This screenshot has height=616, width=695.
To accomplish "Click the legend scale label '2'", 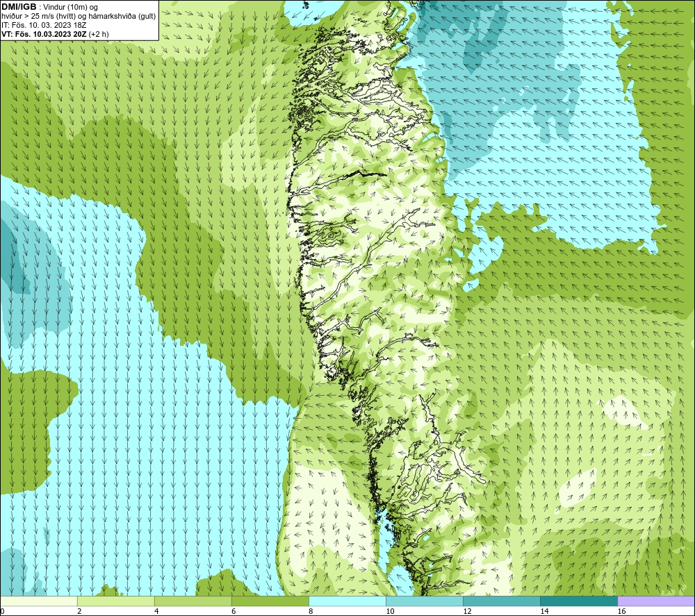I will tap(79, 611).
